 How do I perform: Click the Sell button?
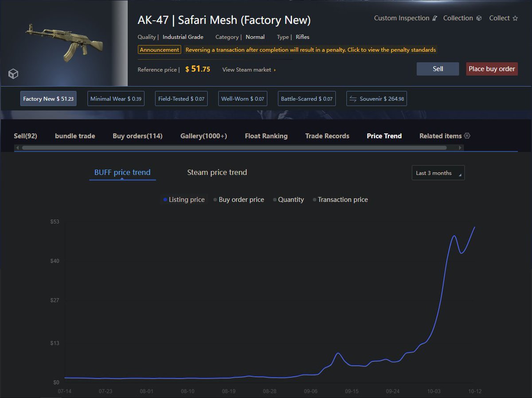click(438, 69)
